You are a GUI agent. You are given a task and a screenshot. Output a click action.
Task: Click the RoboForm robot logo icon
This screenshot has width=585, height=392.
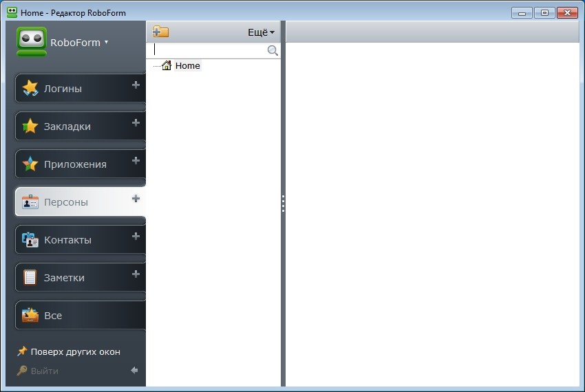[x=32, y=42]
